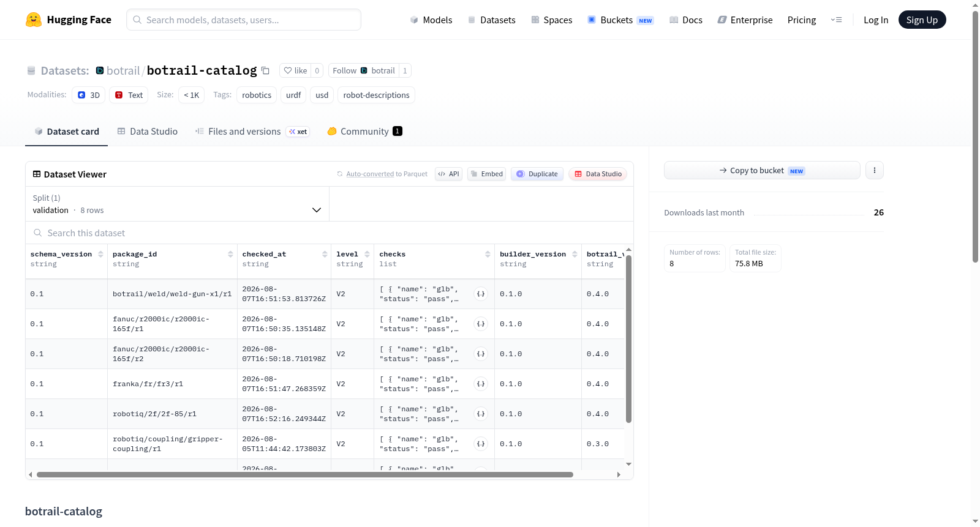
Task: View the botrail follower count
Action: (x=405, y=70)
